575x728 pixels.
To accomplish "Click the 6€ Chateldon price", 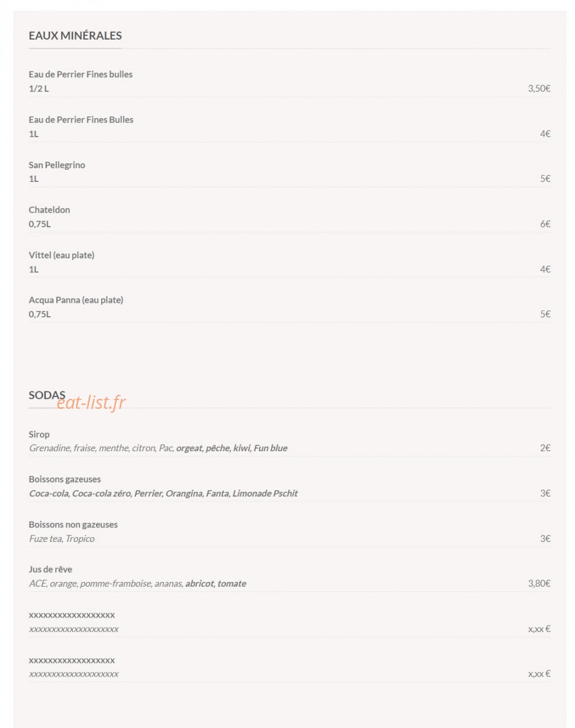I will pos(545,224).
